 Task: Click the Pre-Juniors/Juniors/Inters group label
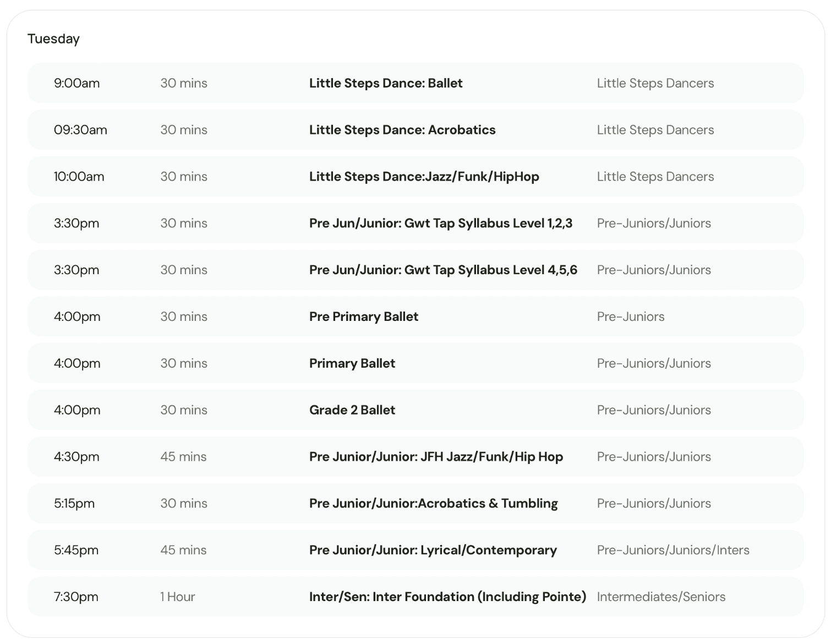(673, 550)
